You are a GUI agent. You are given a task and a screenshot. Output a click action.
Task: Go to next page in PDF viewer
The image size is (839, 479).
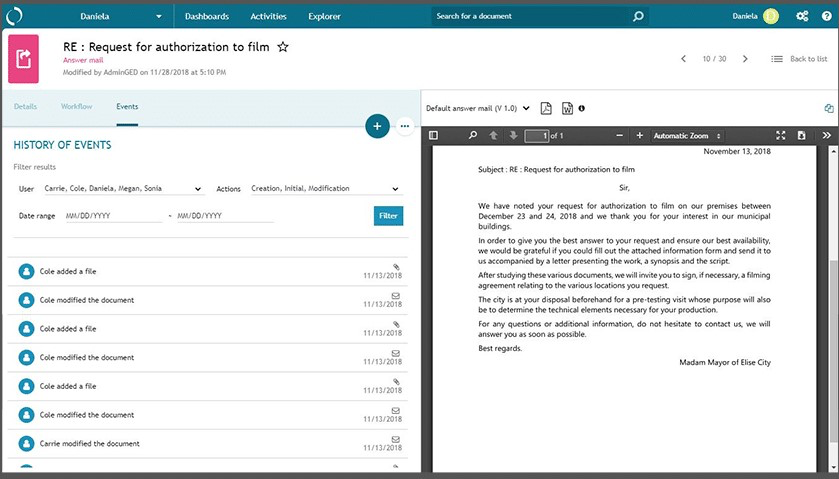[513, 135]
